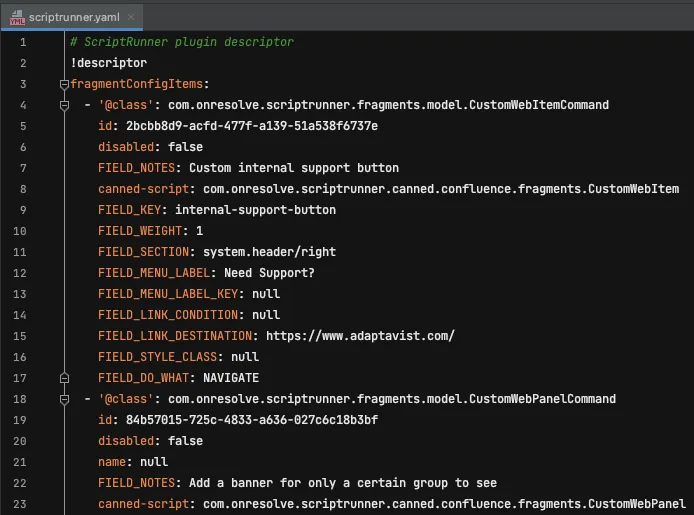694x515 pixels.
Task: Click the 'fragmentConfigItems' key
Action: 137,84
